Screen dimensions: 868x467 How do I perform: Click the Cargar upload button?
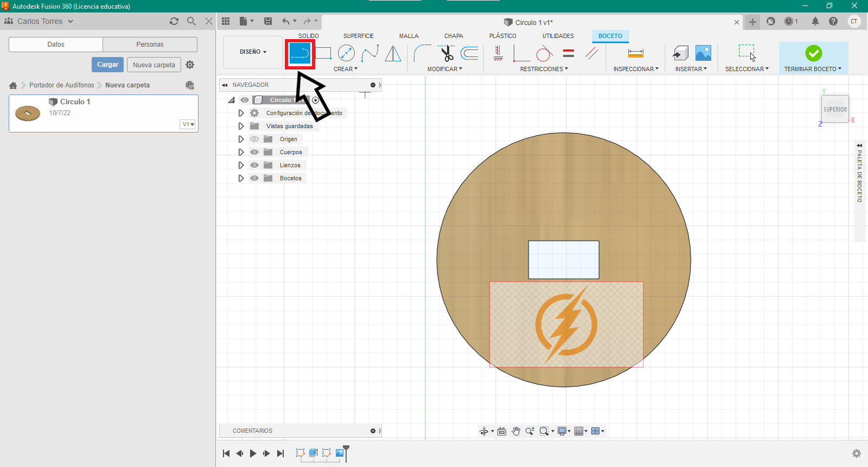click(x=107, y=65)
